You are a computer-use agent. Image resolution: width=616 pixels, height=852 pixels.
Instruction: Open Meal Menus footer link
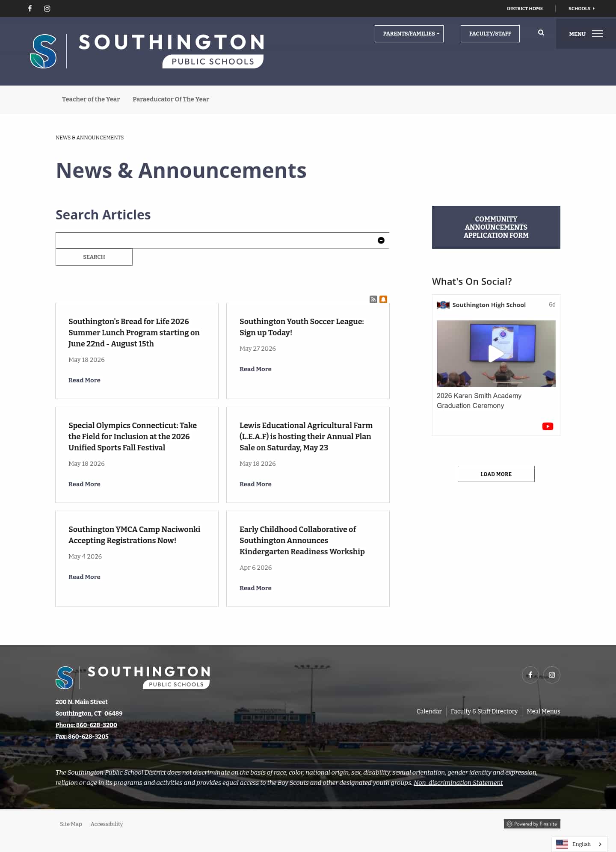543,711
